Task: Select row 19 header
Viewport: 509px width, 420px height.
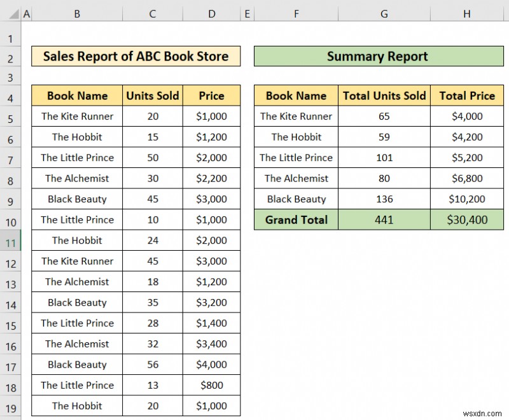Action: 11,406
